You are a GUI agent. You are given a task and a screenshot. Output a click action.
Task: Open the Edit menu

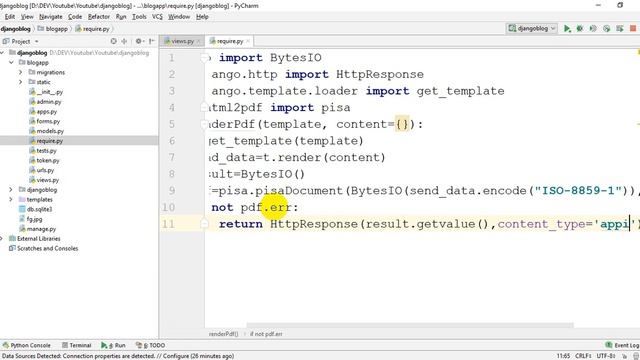pyautogui.click(x=10, y=17)
